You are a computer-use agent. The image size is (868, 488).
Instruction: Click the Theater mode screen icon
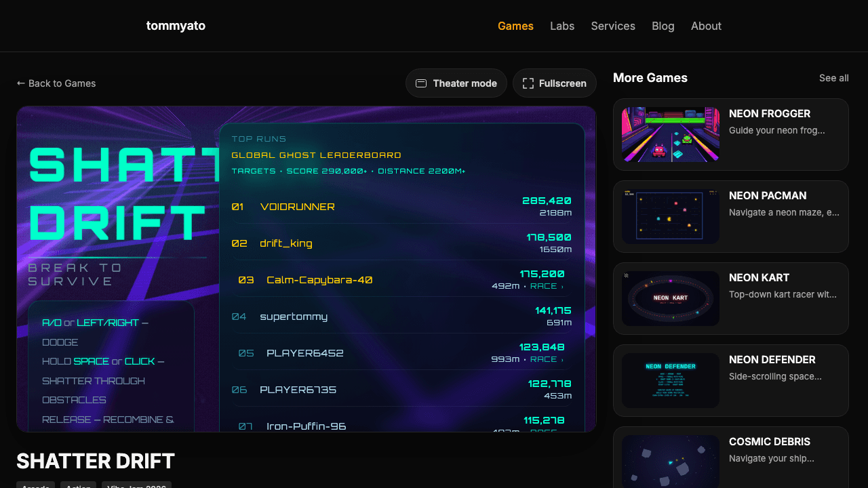[421, 83]
